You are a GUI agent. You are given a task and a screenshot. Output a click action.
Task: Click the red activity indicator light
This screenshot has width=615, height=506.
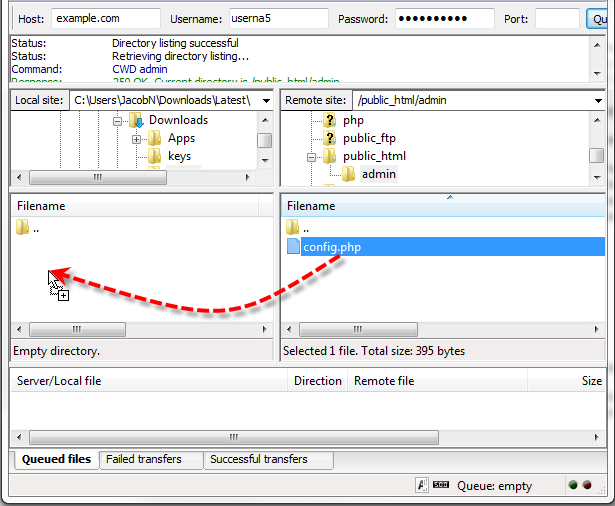pyautogui.click(x=587, y=485)
